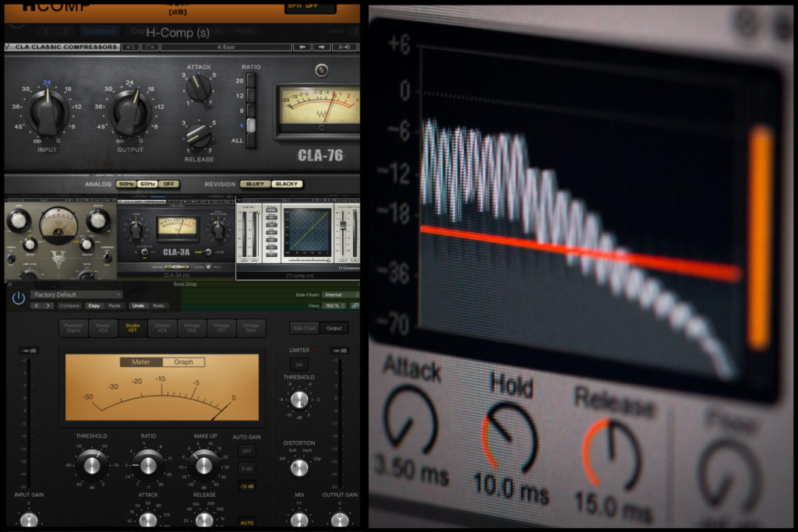798x532 pixels.
Task: Switch display to Meter view
Action: pyautogui.click(x=141, y=362)
